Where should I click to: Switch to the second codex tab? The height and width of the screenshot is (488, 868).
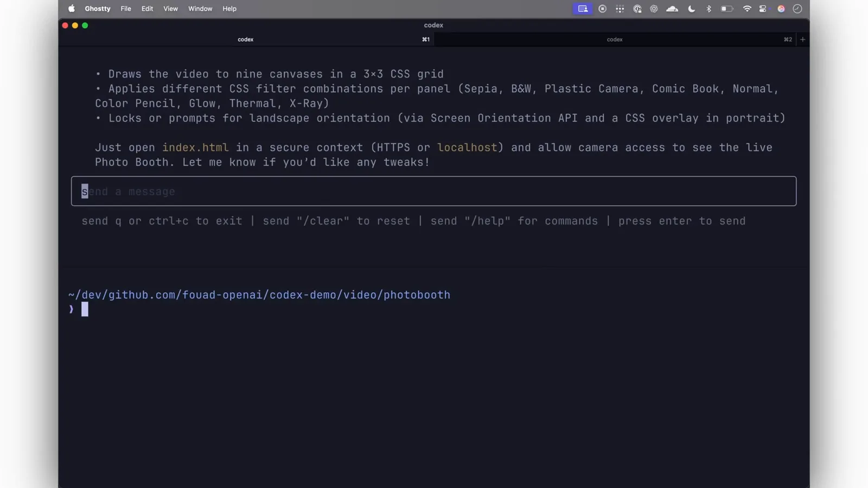point(615,40)
